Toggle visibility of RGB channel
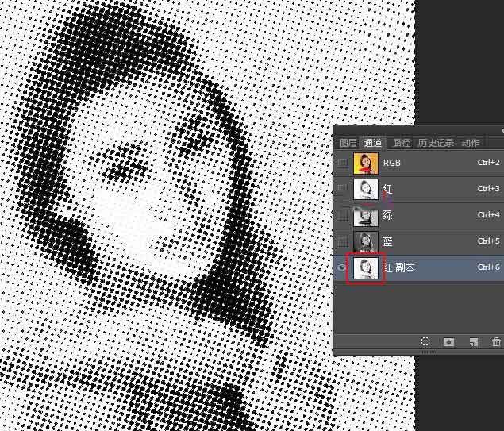Screen dimensions: 504x431 coord(342,163)
